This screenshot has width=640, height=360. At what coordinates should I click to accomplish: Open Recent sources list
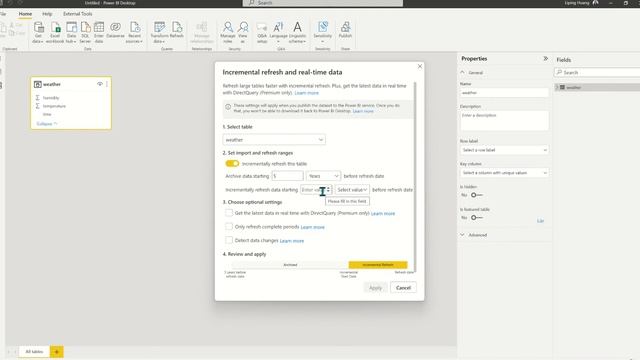pos(134,32)
